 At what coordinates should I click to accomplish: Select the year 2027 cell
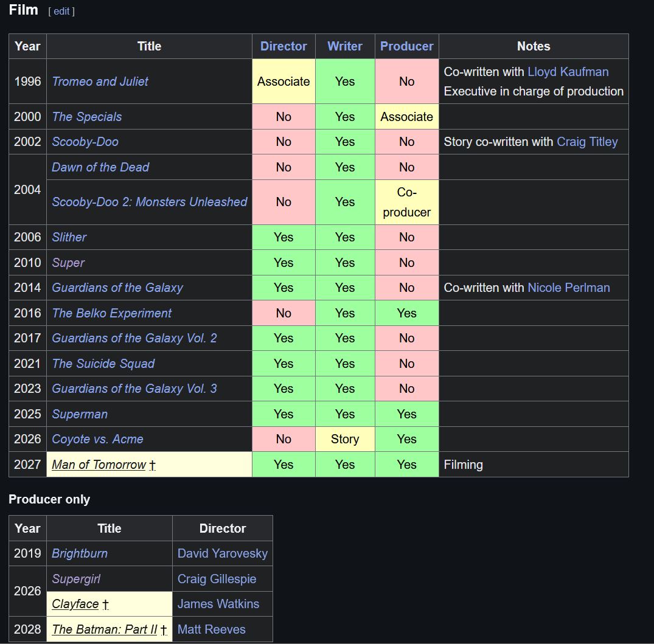pyautogui.click(x=27, y=465)
